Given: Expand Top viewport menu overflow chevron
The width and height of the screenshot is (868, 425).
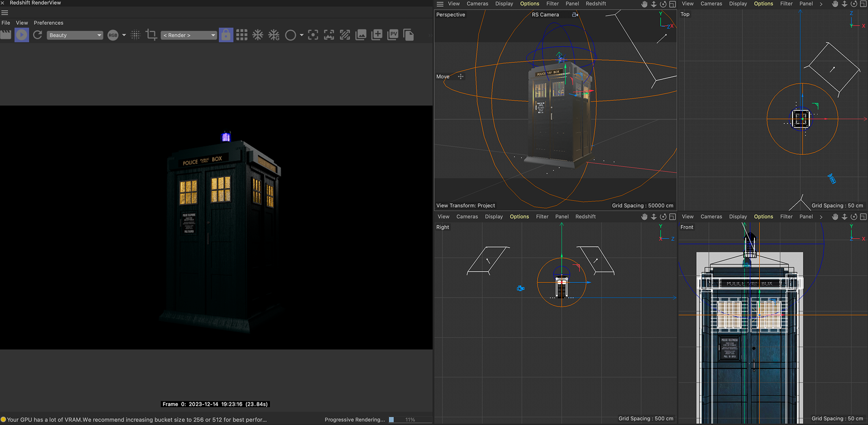Looking at the screenshot, I should 821,4.
